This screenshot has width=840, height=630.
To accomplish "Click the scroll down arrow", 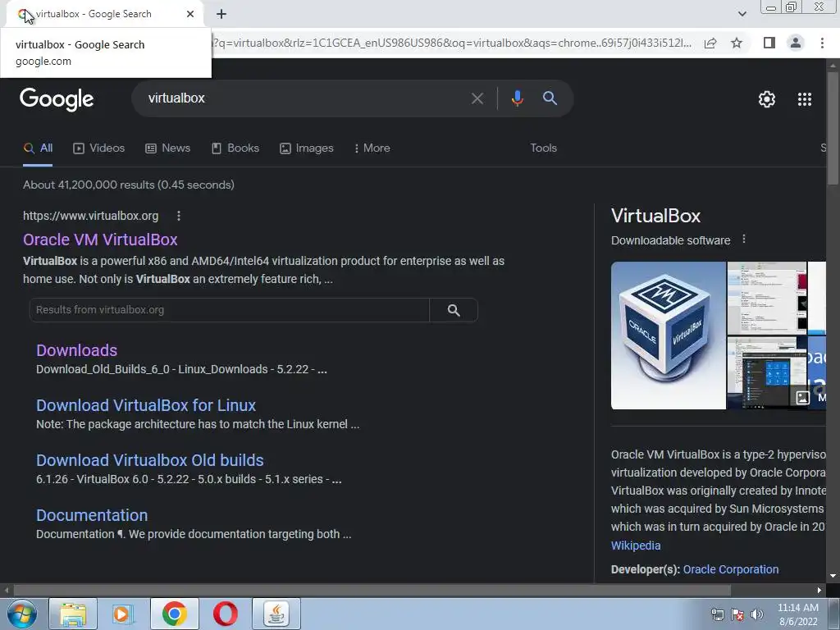I will (x=833, y=577).
